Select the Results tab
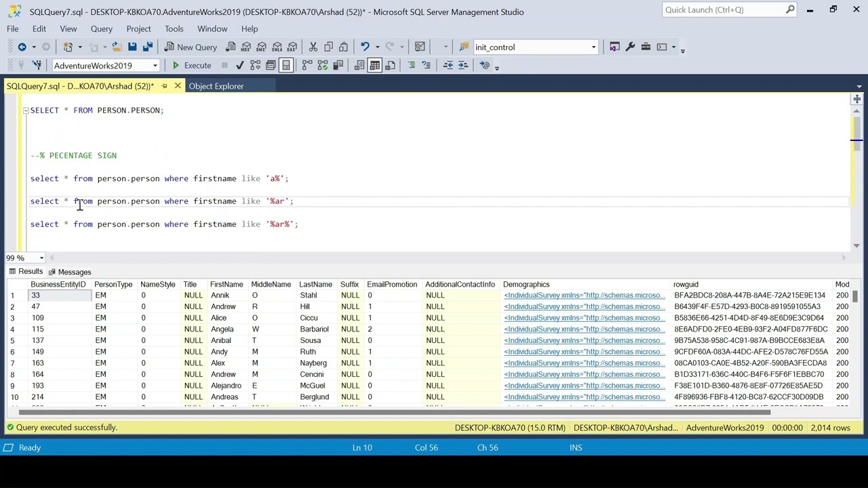The height and width of the screenshot is (488, 868). coord(25,271)
